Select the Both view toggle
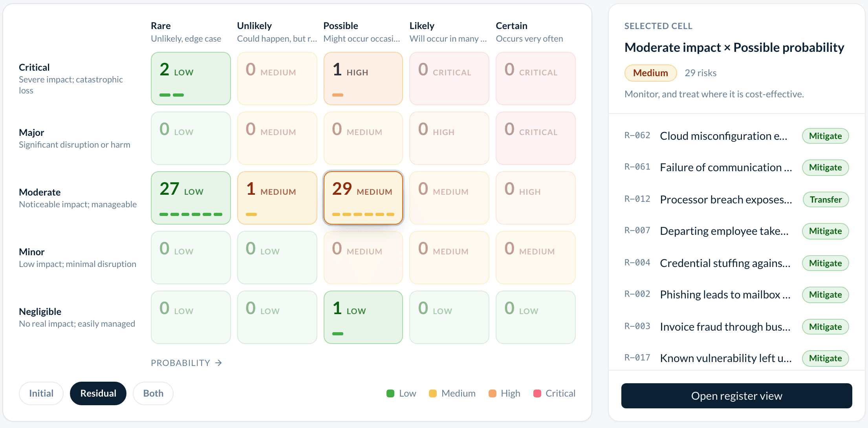This screenshot has height=428, width=868. (x=153, y=393)
